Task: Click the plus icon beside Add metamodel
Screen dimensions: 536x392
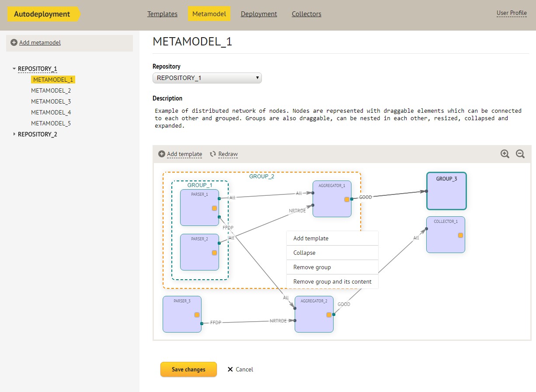Action: (14, 42)
